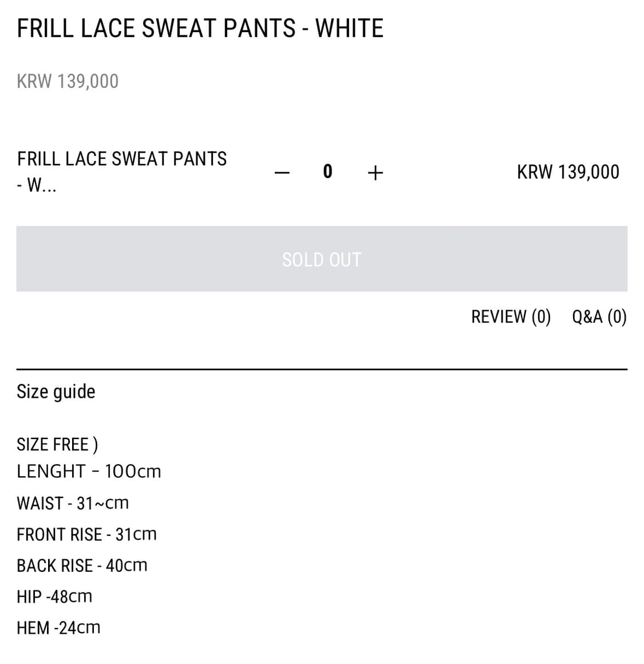Screen dimensions: 644x664
Task: Click the quantity field showing 0
Action: 327,172
